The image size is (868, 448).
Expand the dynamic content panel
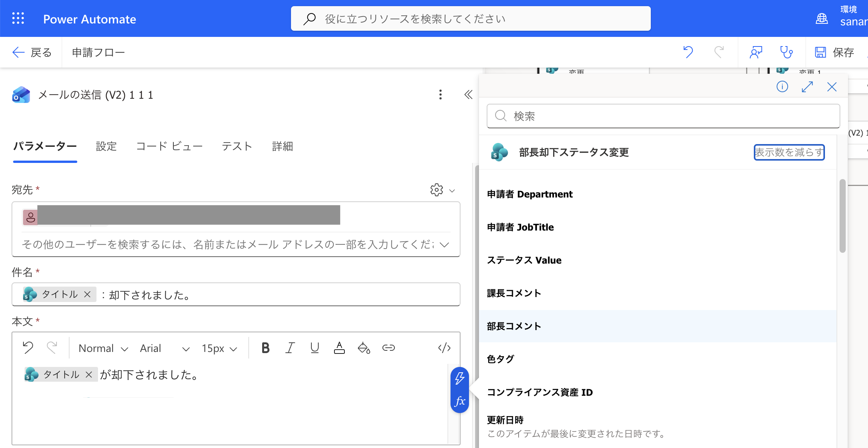(807, 86)
